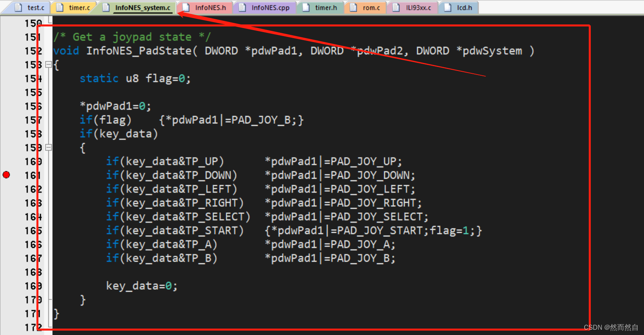Click 'flag=1;' on line 165
The height and width of the screenshot is (335, 644).
coord(453,230)
